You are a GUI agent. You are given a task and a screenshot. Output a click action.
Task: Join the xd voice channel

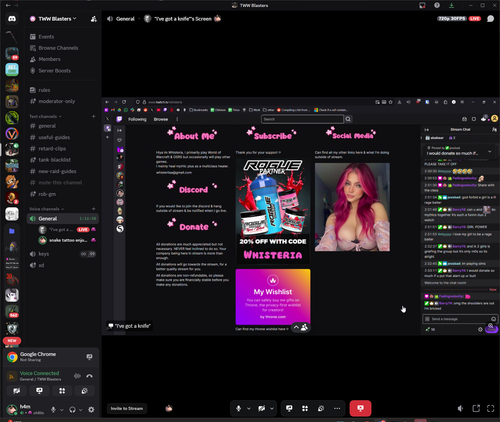pos(63,265)
